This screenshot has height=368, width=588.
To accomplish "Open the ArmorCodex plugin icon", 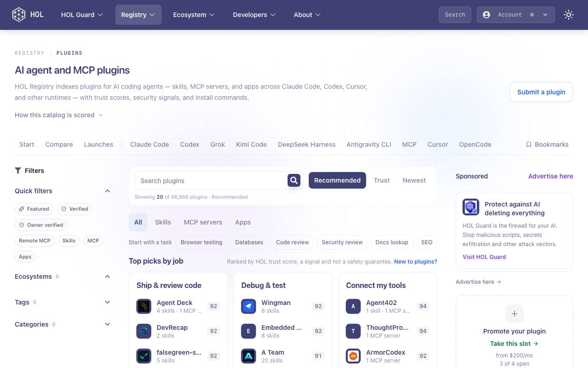I will [x=353, y=356].
